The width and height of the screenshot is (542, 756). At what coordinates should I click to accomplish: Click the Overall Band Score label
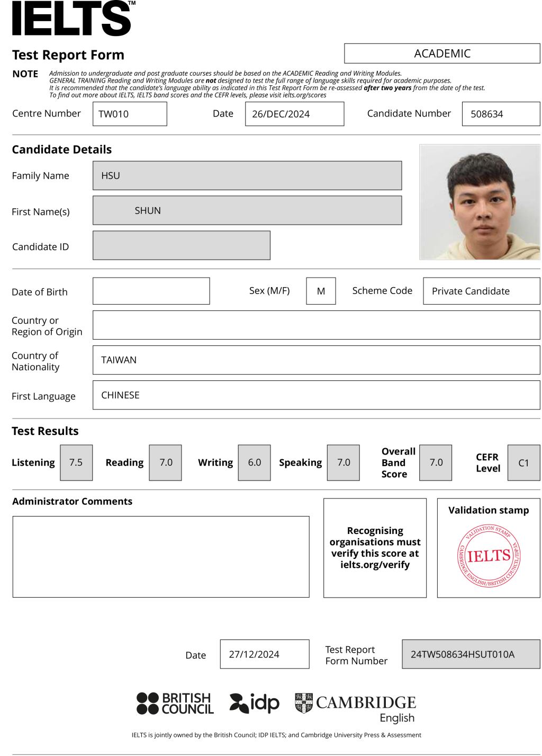click(398, 463)
